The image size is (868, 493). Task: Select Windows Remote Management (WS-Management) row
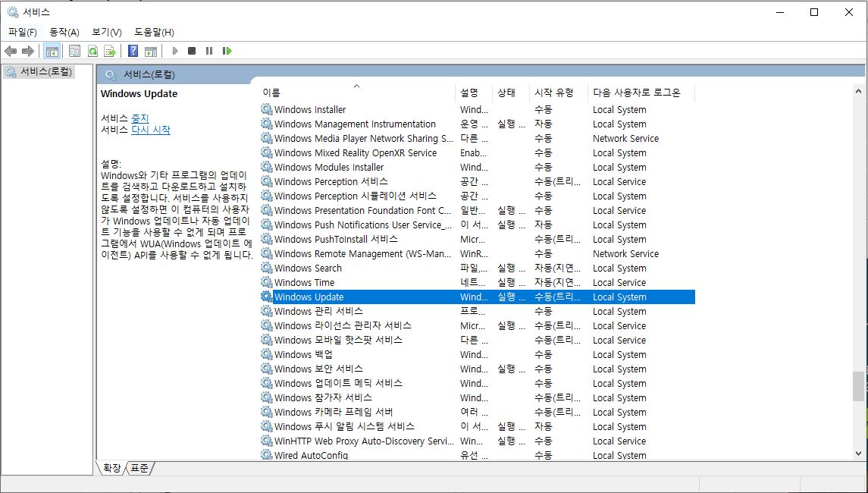click(477, 253)
